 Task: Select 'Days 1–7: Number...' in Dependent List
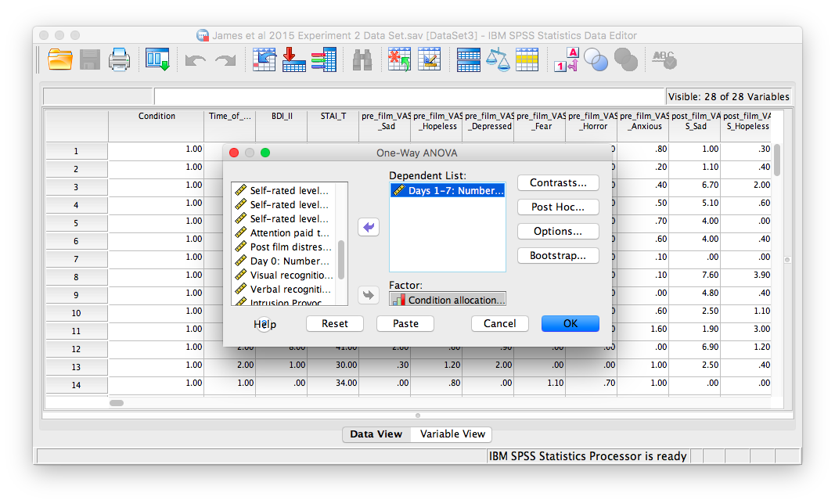(448, 190)
